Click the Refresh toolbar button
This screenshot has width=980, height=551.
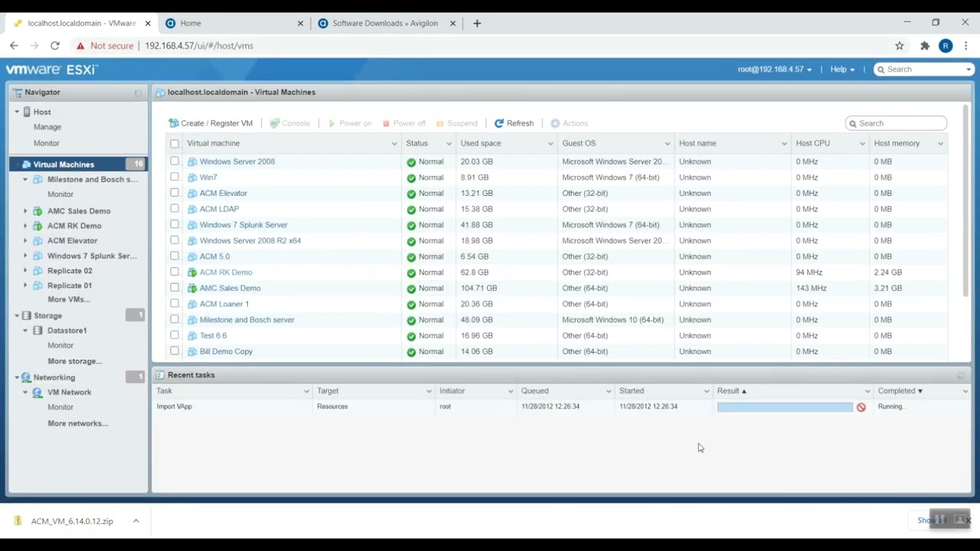[514, 123]
